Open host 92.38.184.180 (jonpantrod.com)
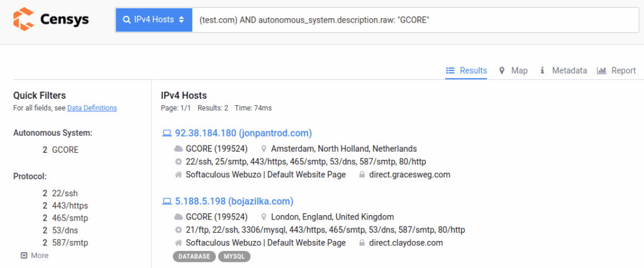Image resolution: width=644 pixels, height=268 pixels. click(x=243, y=133)
